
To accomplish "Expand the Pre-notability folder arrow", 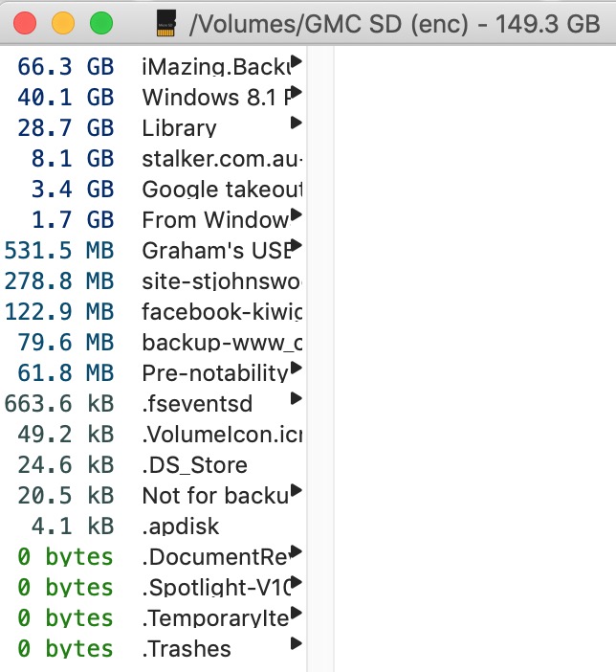I will [x=297, y=369].
